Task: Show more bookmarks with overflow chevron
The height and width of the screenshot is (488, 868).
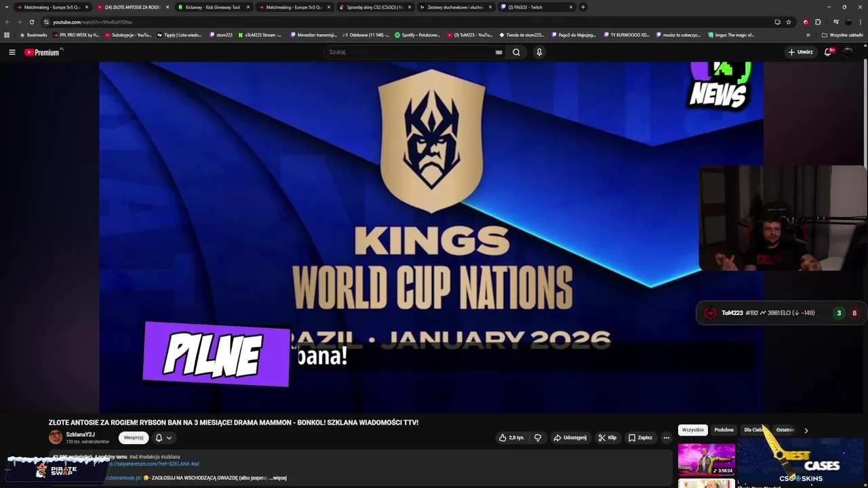Action: [808, 35]
